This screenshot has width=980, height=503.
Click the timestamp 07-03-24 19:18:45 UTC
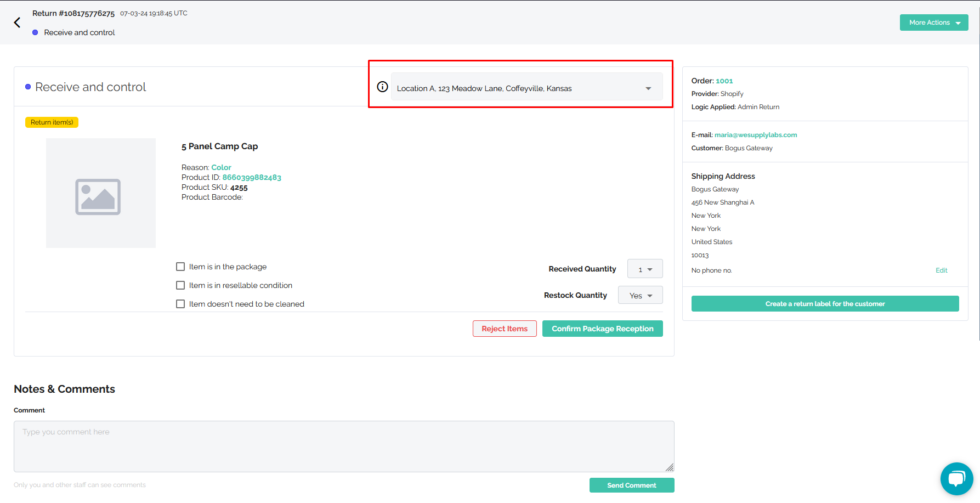click(154, 13)
